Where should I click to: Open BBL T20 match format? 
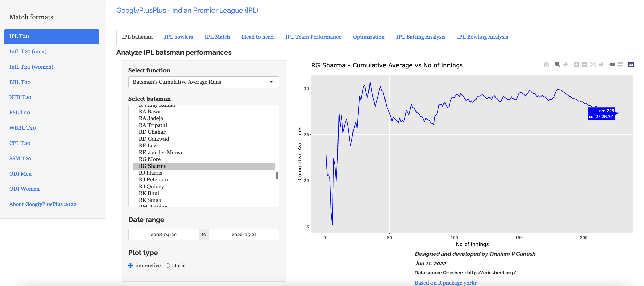click(20, 82)
